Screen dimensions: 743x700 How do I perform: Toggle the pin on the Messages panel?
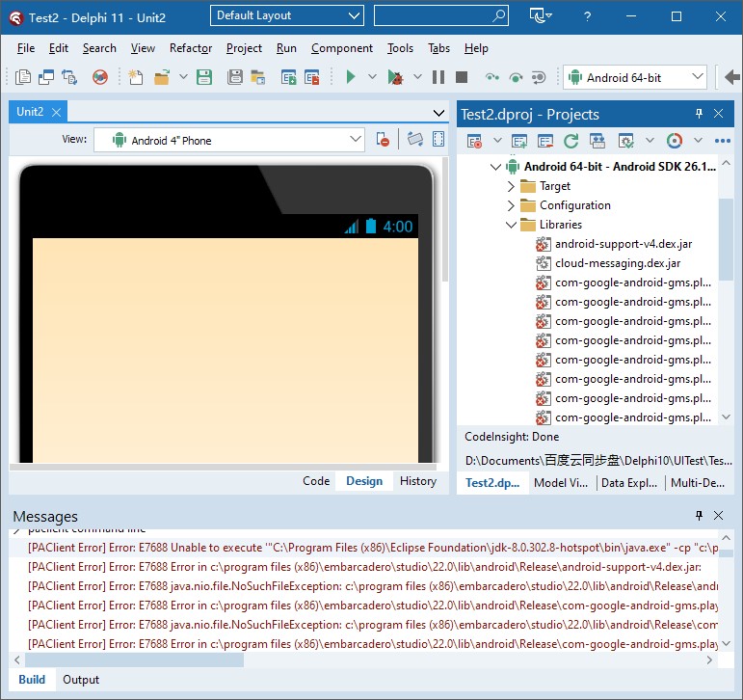coord(700,516)
